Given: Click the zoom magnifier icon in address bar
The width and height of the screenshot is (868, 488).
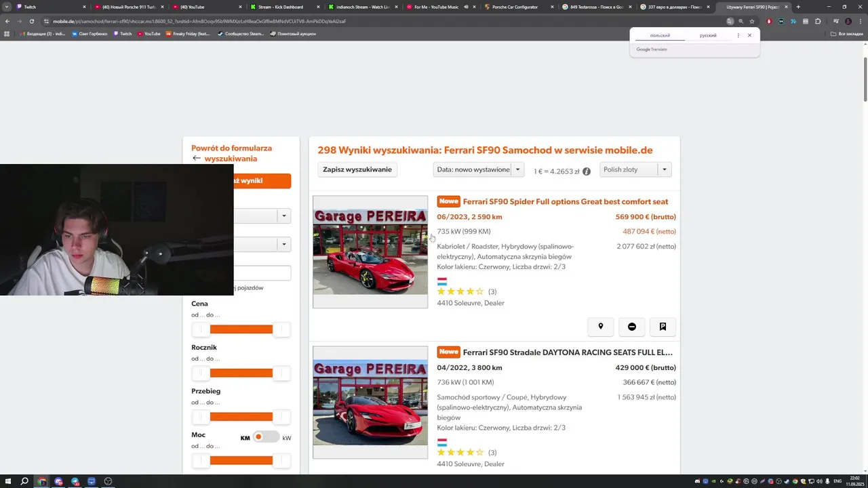Looking at the screenshot, I should click(x=741, y=21).
